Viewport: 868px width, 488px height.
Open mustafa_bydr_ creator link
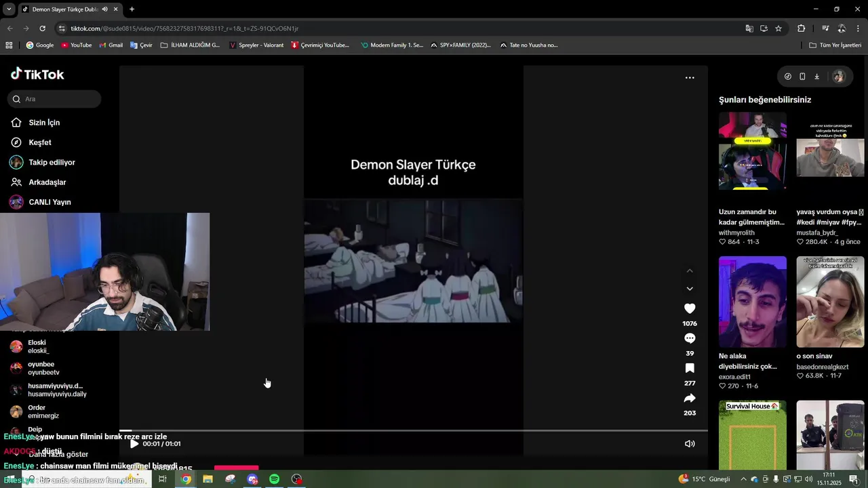tap(817, 232)
